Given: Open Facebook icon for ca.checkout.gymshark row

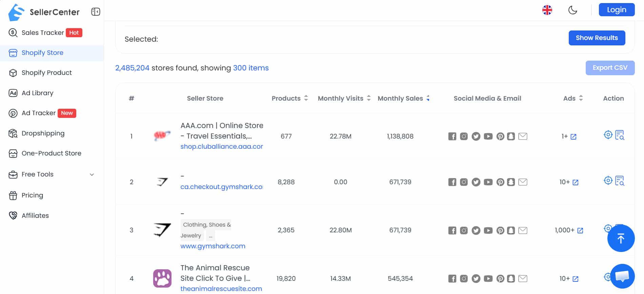Looking at the screenshot, I should coord(452,182).
